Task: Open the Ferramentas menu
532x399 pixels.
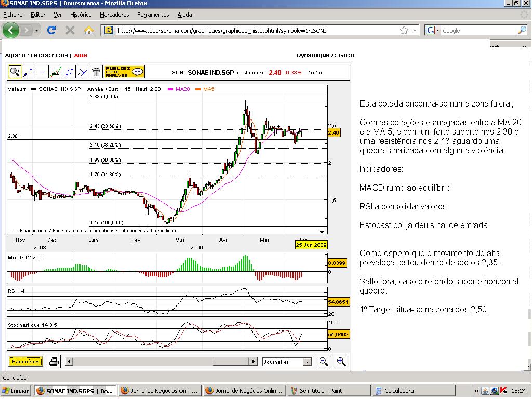Action: pyautogui.click(x=153, y=15)
